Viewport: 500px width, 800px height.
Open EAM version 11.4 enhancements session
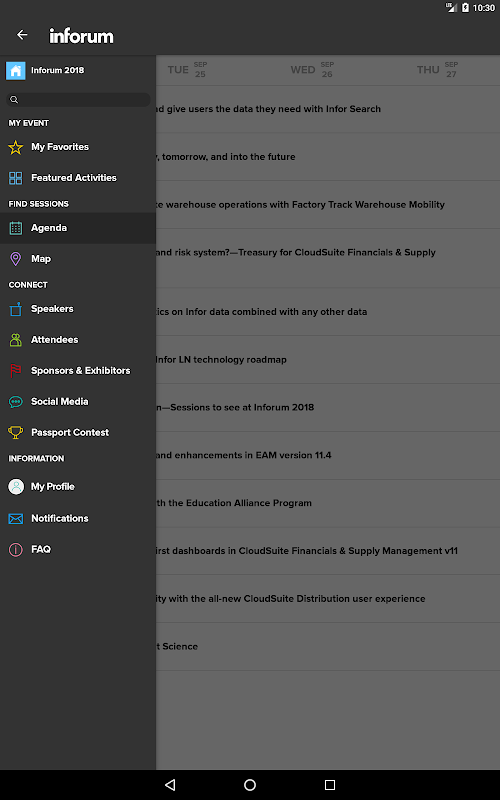[x=328, y=455]
